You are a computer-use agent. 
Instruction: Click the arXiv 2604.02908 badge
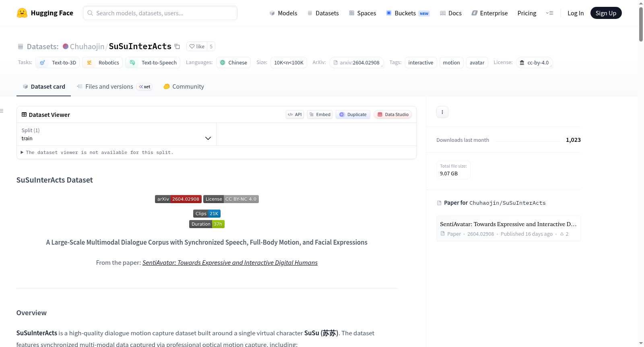pos(178,199)
